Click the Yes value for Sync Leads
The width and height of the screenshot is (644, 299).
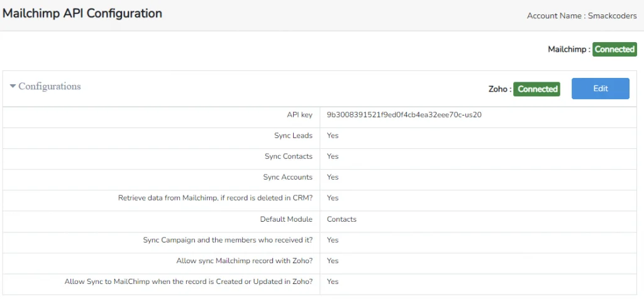(x=333, y=136)
